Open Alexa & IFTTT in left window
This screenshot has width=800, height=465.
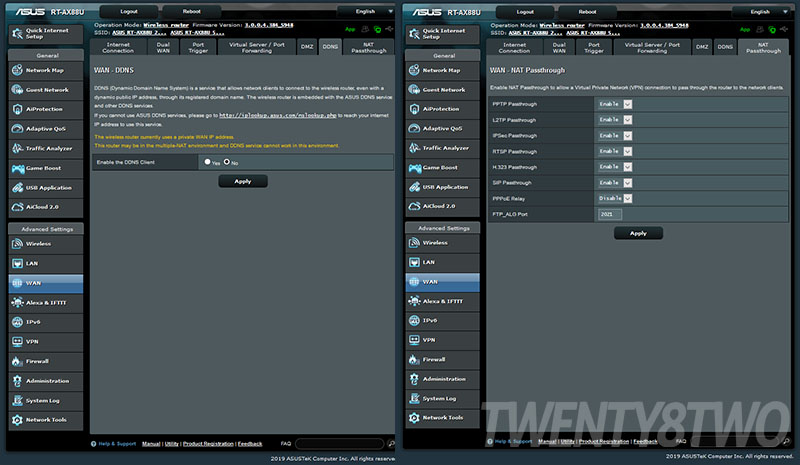point(46,303)
